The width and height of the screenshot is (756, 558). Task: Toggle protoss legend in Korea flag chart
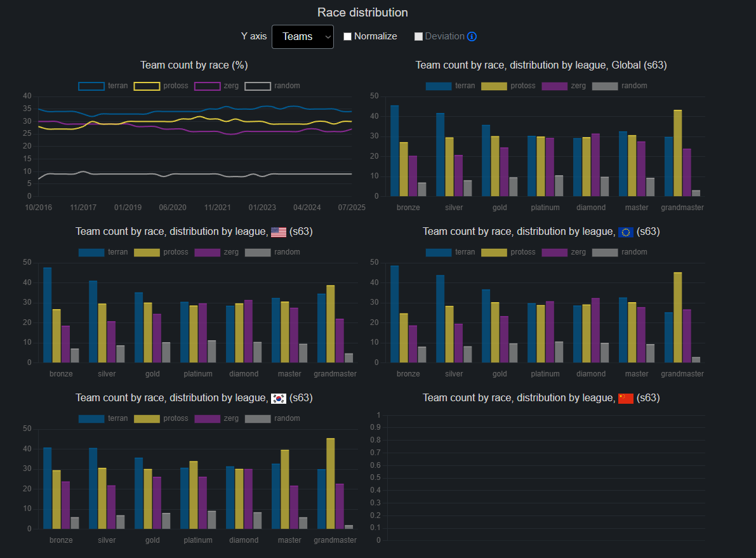[161, 418]
